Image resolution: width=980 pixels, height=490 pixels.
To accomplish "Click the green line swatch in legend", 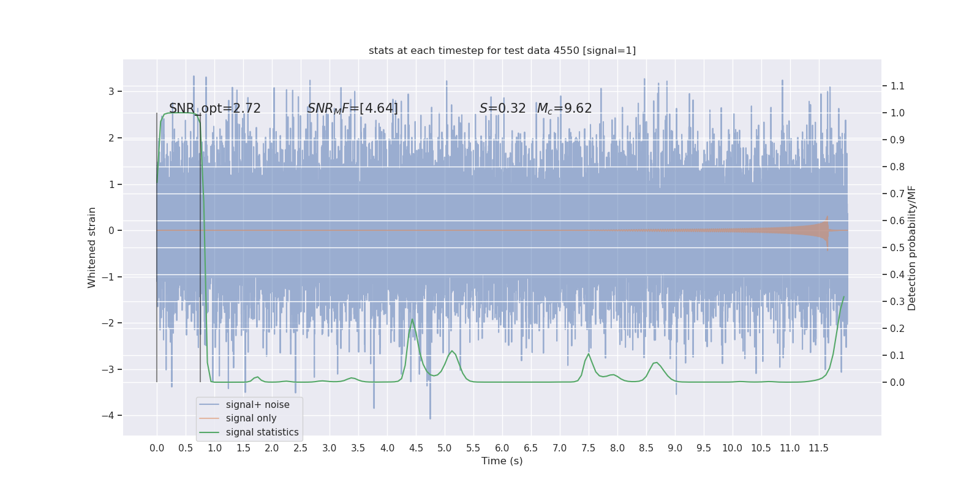I will (x=209, y=432).
